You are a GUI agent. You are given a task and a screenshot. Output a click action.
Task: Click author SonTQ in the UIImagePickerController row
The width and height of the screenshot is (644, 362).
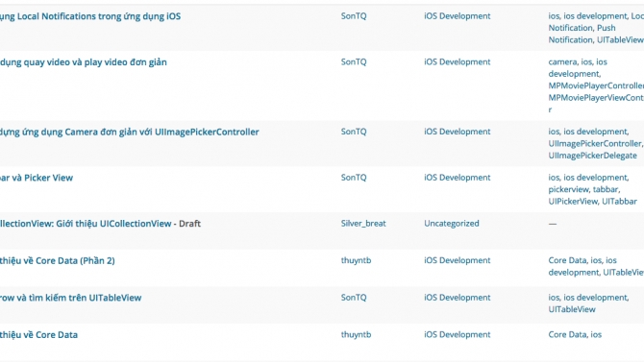354,132
